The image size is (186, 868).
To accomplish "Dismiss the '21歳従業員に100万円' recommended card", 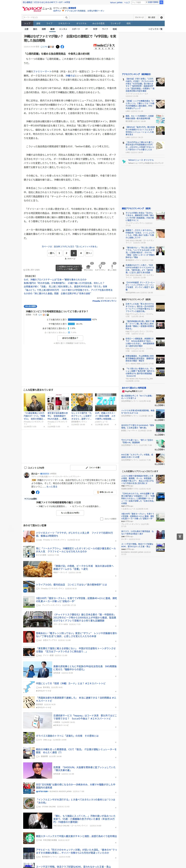I will 44,427.
